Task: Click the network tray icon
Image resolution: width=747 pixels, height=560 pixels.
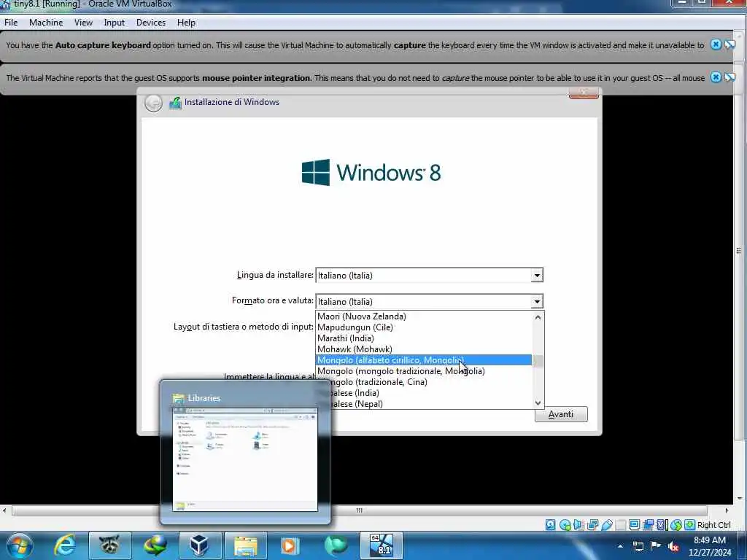Action: tap(638, 546)
